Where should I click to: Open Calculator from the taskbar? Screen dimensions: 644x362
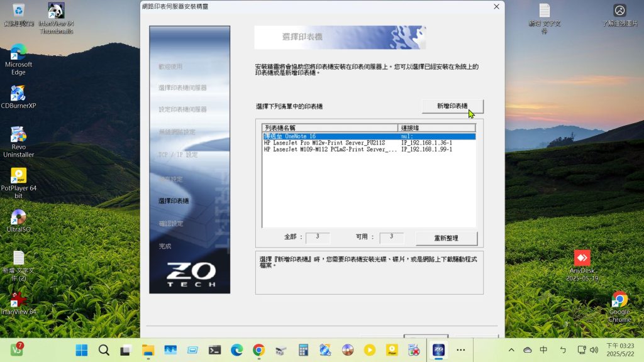[304, 350]
